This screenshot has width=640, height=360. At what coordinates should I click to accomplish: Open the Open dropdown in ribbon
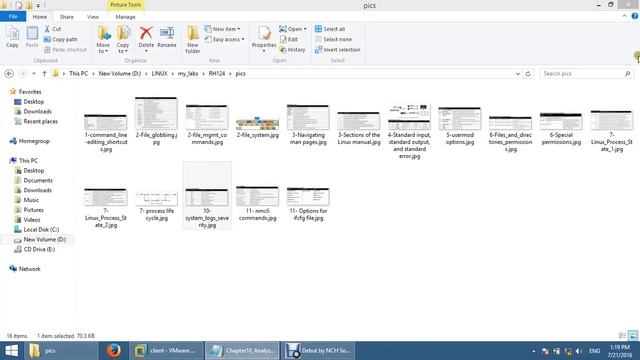point(293,29)
